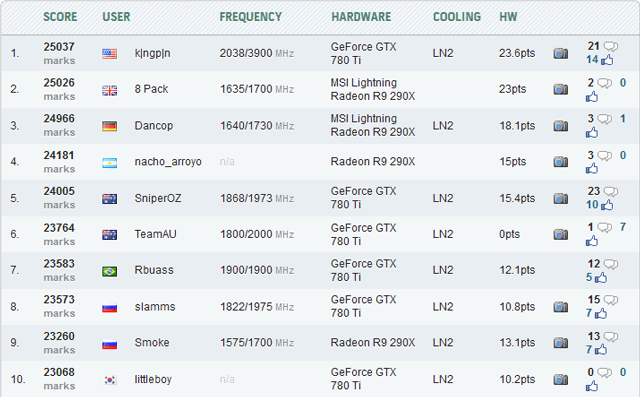This screenshot has height=397, width=640.
Task: Open the comments bubble in Dancop's row
Action: point(604,119)
